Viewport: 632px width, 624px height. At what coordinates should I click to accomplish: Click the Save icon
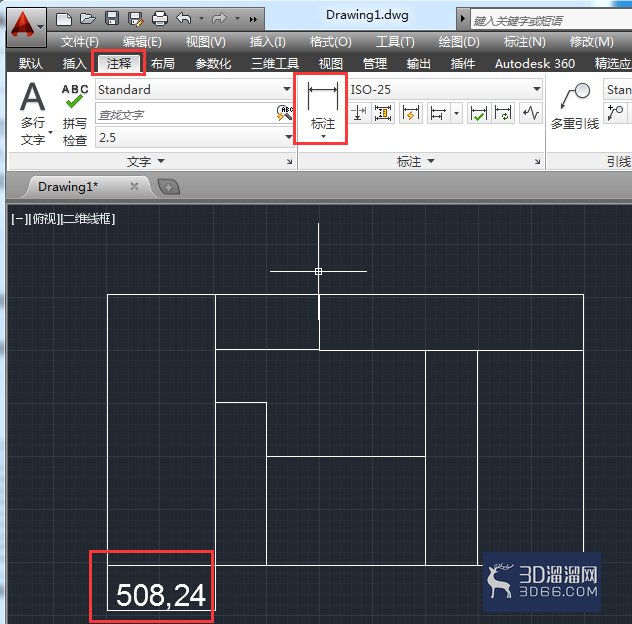point(112,19)
